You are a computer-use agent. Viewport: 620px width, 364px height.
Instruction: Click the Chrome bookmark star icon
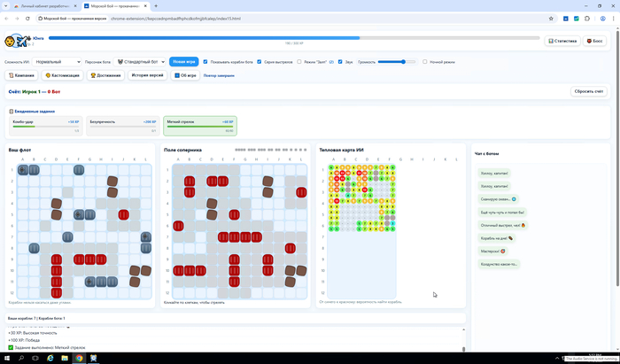click(552, 18)
